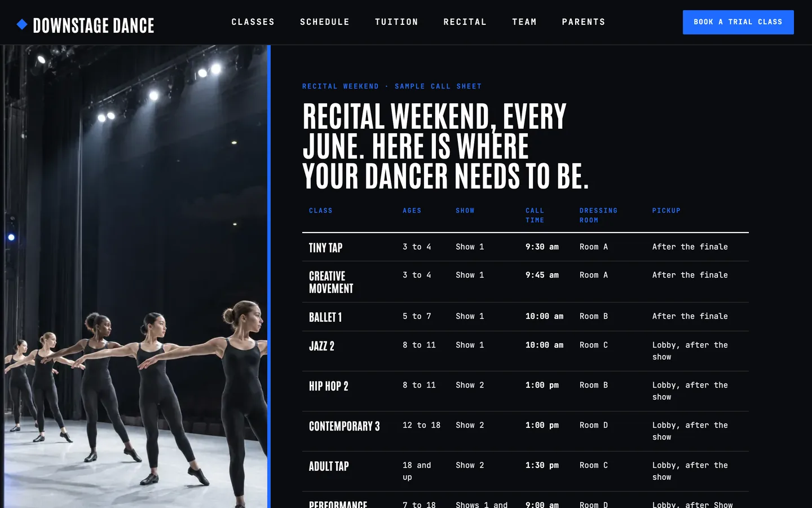Screen dimensions: 812x508
Task: Open the Downstage Dance home link
Action: 86,25
